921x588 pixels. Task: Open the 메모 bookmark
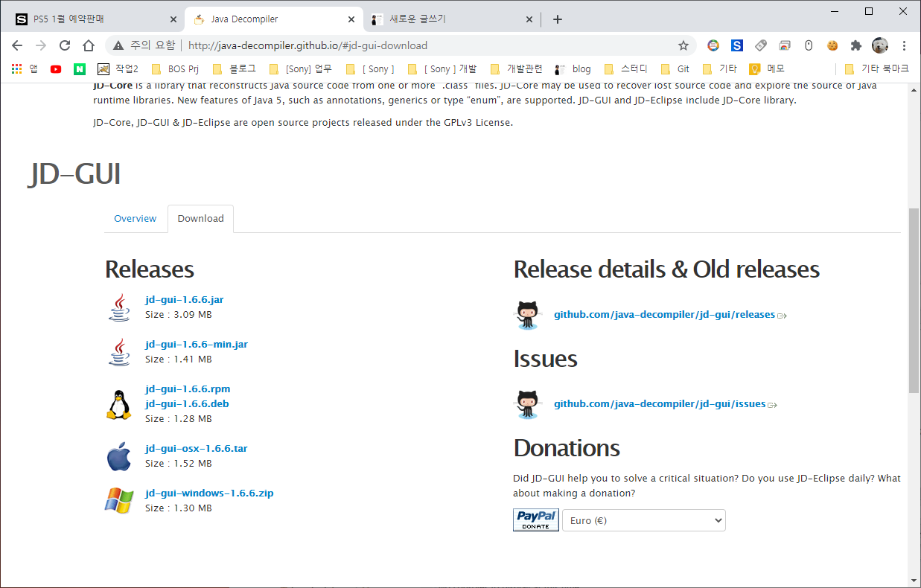click(767, 69)
